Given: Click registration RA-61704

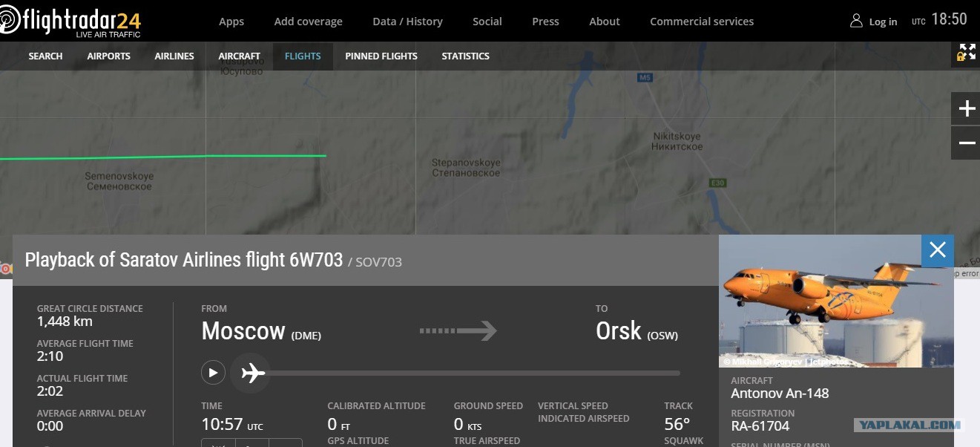Looking at the screenshot, I should coord(760,425).
